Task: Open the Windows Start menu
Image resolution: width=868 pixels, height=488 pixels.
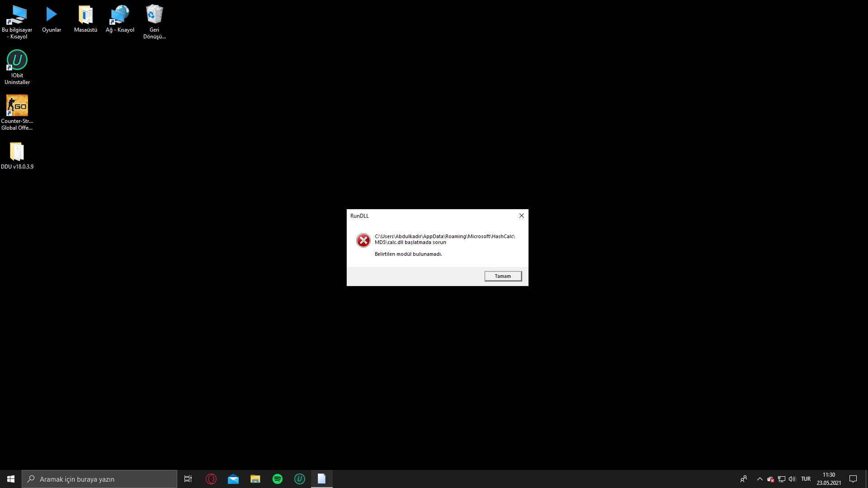Action: point(11,479)
